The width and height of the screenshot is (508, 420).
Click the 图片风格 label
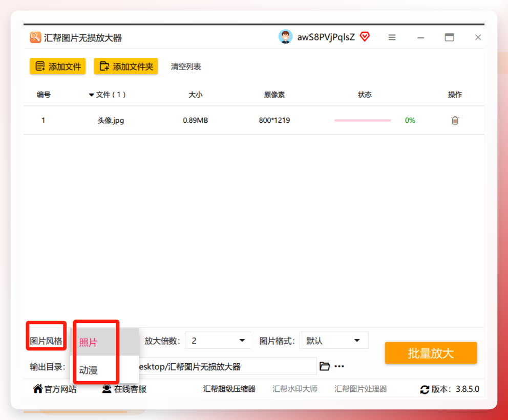[x=46, y=341]
